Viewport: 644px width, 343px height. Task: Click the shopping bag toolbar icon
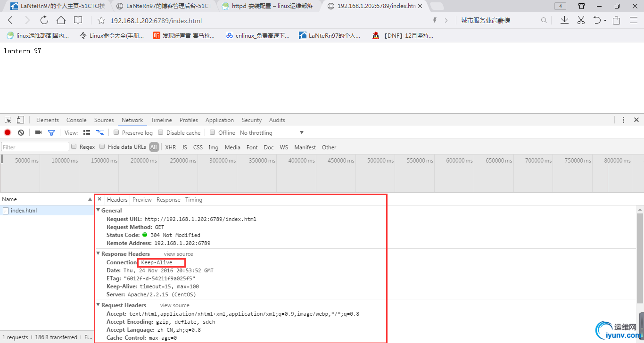pos(616,20)
